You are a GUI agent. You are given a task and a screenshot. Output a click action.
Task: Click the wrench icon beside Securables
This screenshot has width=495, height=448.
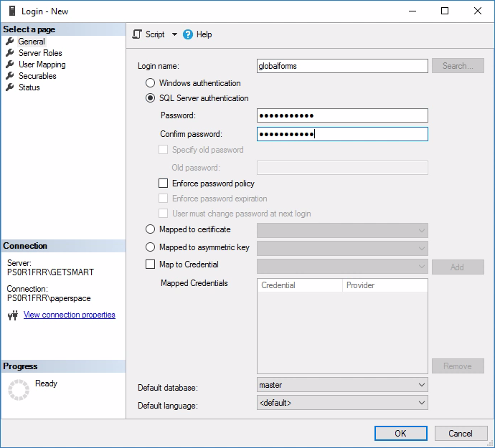pyautogui.click(x=10, y=76)
